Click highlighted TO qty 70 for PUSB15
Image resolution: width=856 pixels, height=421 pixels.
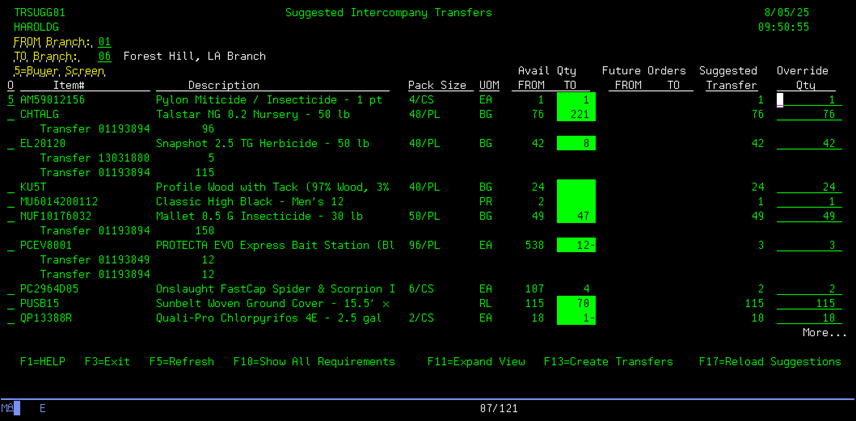pyautogui.click(x=576, y=304)
